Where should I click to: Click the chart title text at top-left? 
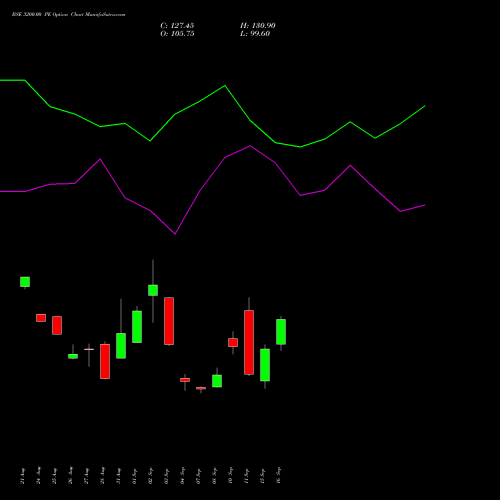click(68, 15)
